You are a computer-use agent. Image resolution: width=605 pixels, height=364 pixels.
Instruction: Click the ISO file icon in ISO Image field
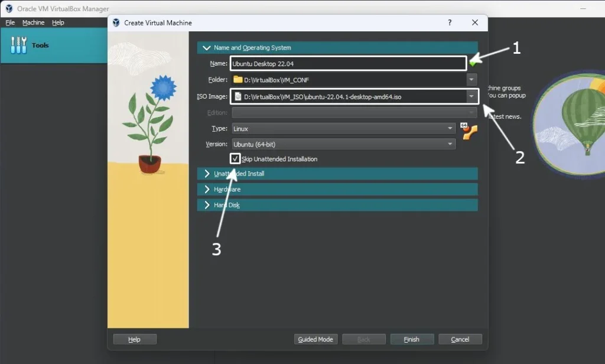pyautogui.click(x=238, y=96)
